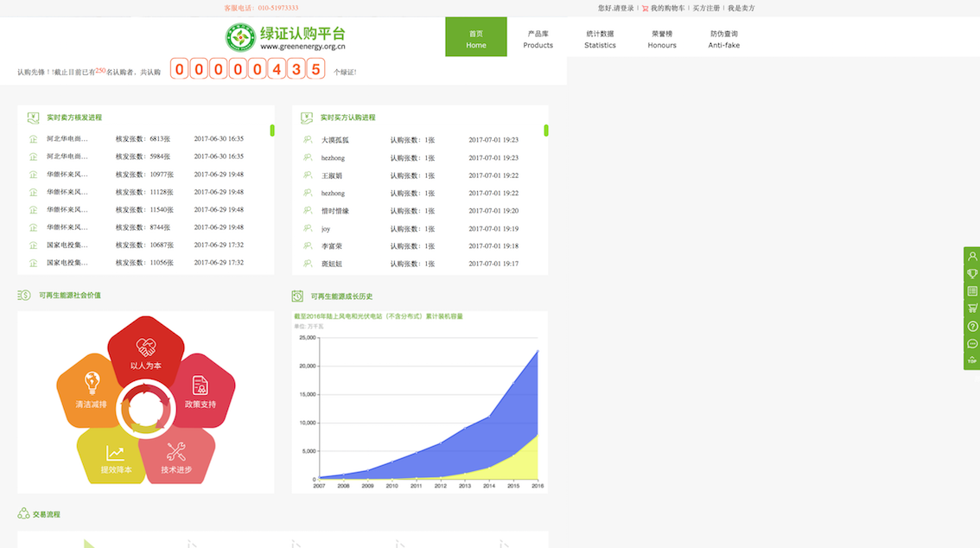The height and width of the screenshot is (548, 980).
Task: Click the buyer subscription panel green scrollbar
Action: coord(546,131)
